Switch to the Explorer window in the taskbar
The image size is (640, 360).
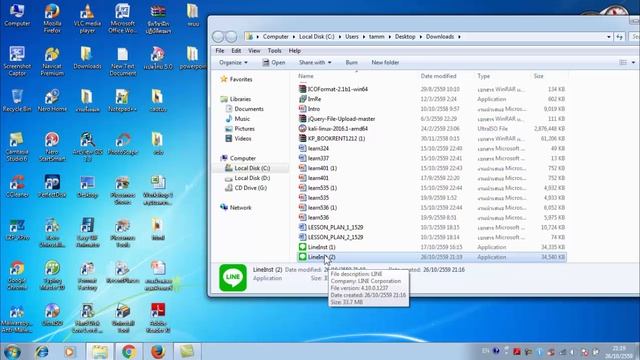point(100,351)
